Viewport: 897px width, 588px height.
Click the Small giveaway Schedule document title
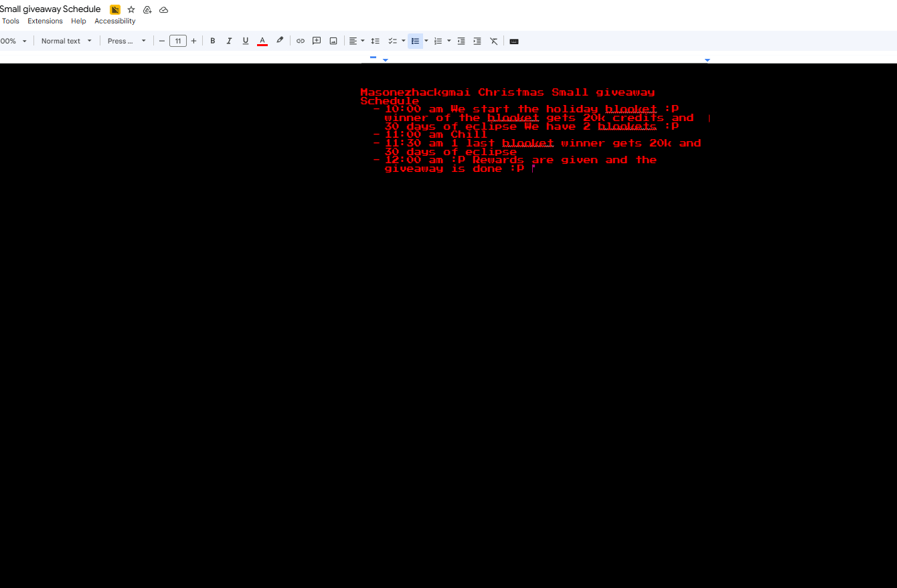(x=50, y=9)
